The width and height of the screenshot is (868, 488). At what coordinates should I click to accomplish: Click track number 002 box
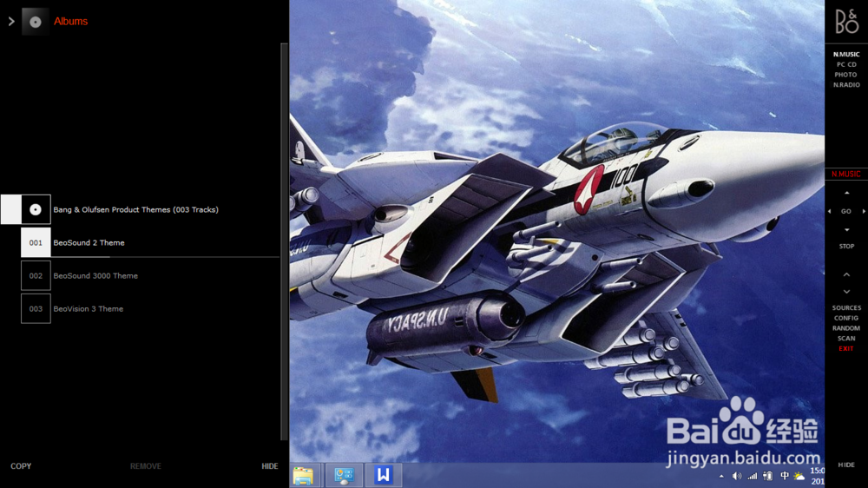36,275
